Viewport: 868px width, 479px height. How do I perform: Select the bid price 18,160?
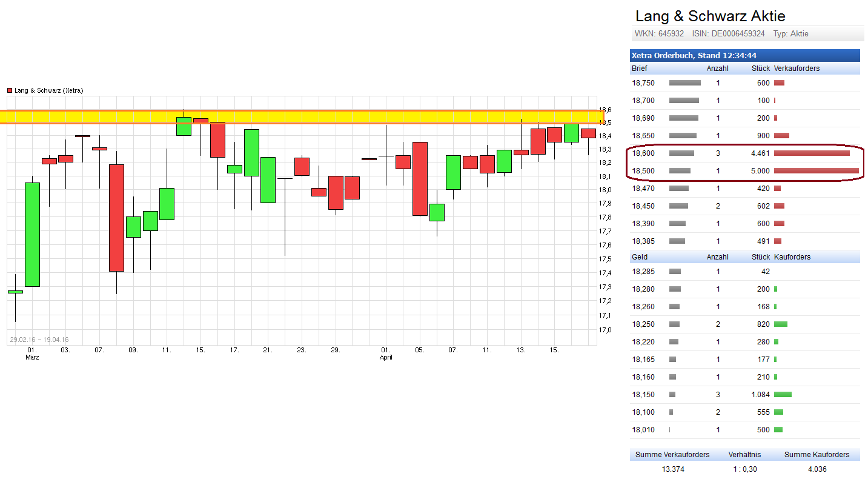click(643, 377)
